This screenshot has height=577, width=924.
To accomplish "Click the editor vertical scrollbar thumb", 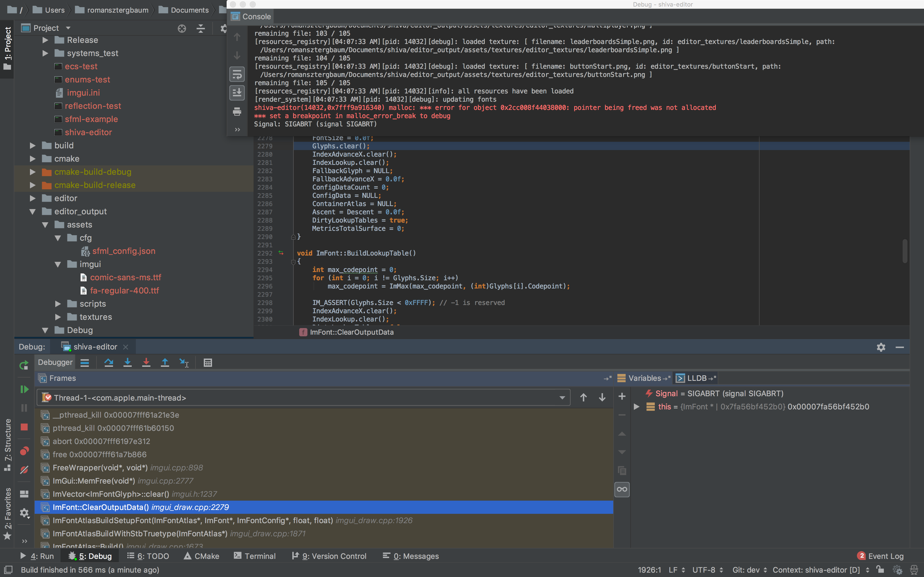I will click(x=904, y=251).
